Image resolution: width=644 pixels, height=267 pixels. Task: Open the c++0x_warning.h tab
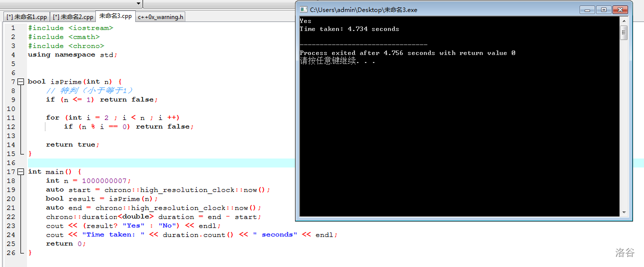coord(161,16)
